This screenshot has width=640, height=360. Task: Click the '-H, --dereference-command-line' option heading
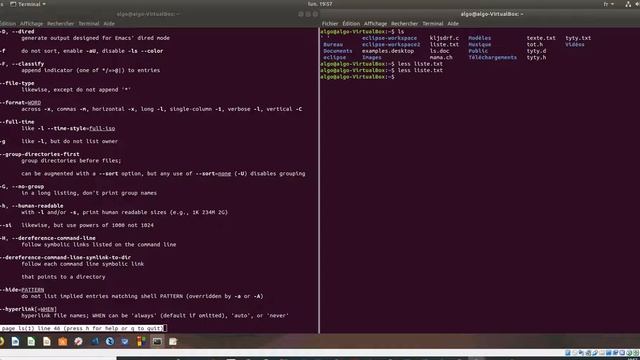(x=48, y=238)
